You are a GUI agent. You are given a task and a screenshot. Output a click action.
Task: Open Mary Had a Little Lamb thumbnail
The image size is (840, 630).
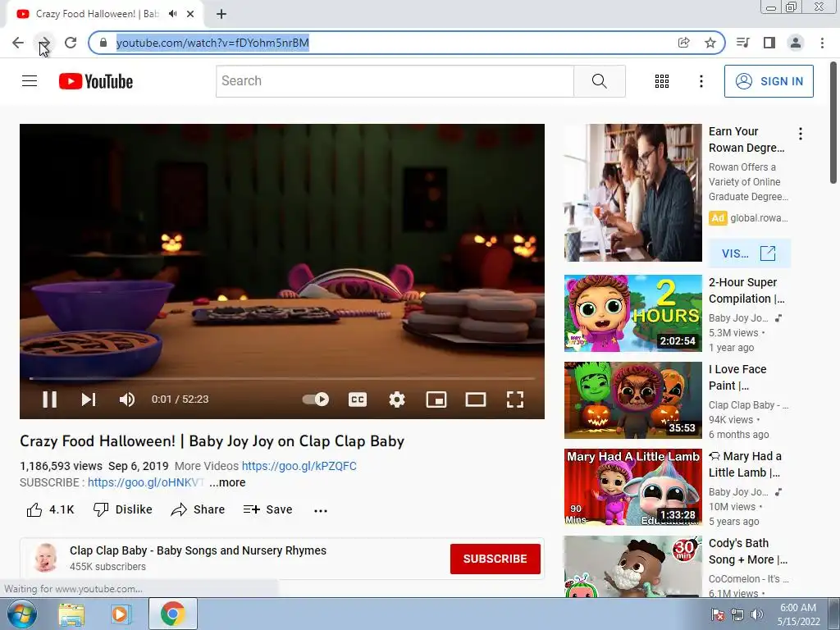632,487
